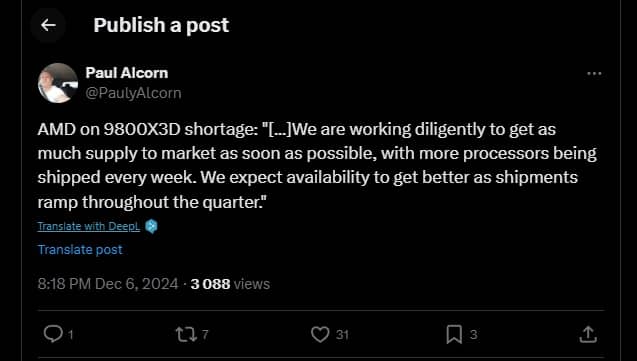Open Paul Alcorn's profile picture
This screenshot has width=637, height=361.
tap(58, 83)
